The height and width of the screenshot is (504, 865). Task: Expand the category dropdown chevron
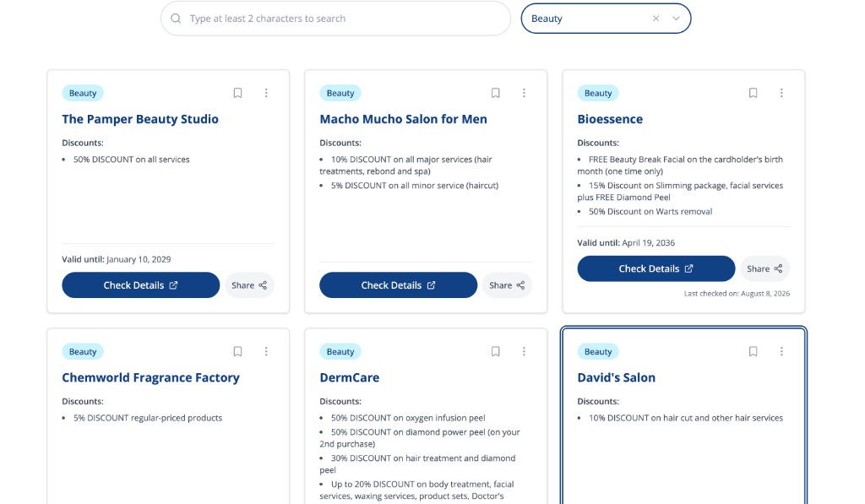click(676, 19)
